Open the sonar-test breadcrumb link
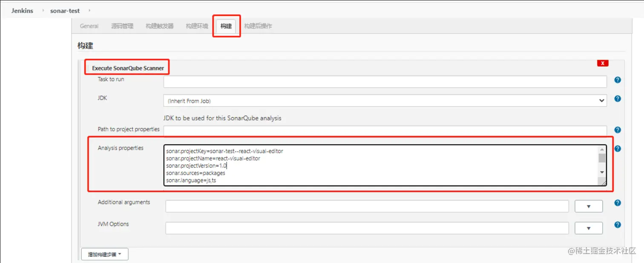The height and width of the screenshot is (263, 644). (x=65, y=11)
